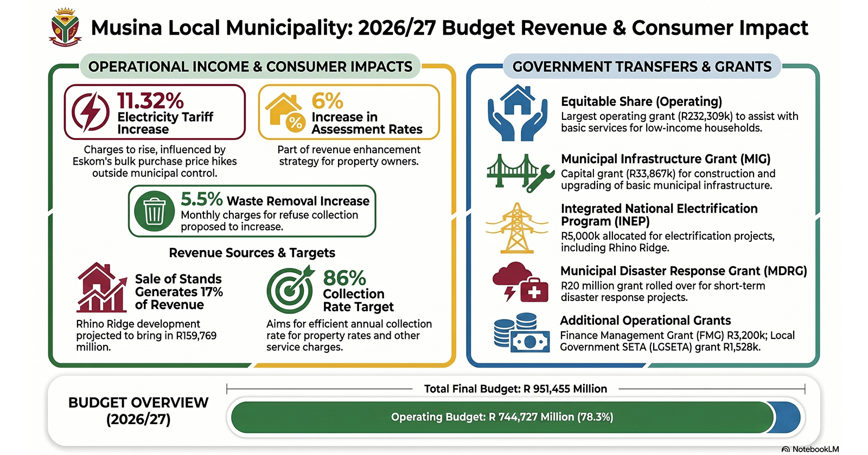Click 'Additional Operational Grants' heading
The image size is (868, 455).
click(646, 321)
